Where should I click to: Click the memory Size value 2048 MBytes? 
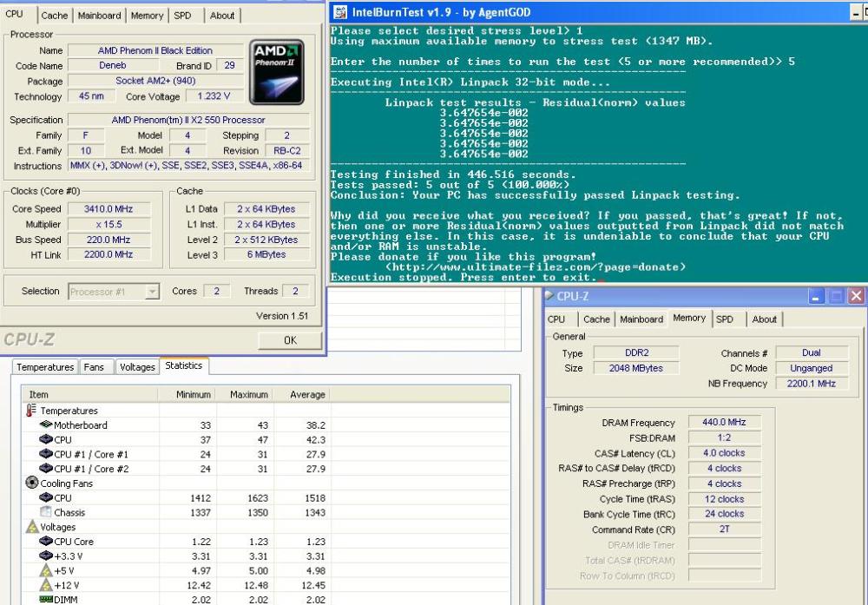point(636,368)
